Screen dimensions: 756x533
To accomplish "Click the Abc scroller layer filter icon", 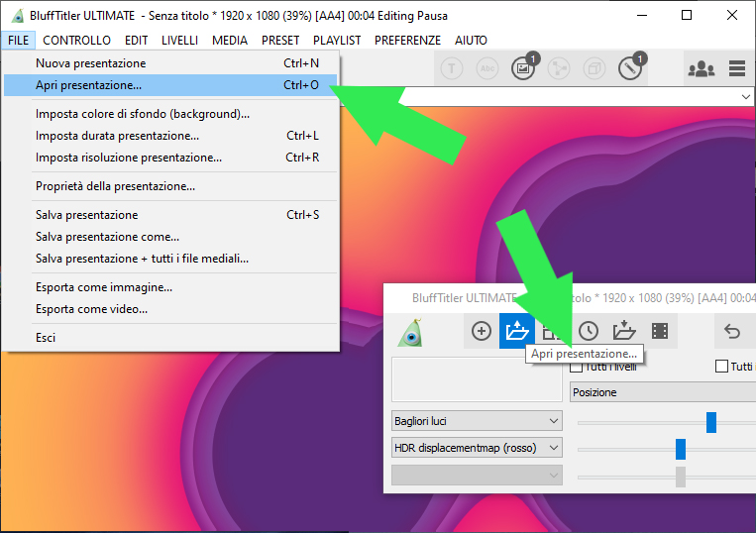I will click(x=487, y=69).
